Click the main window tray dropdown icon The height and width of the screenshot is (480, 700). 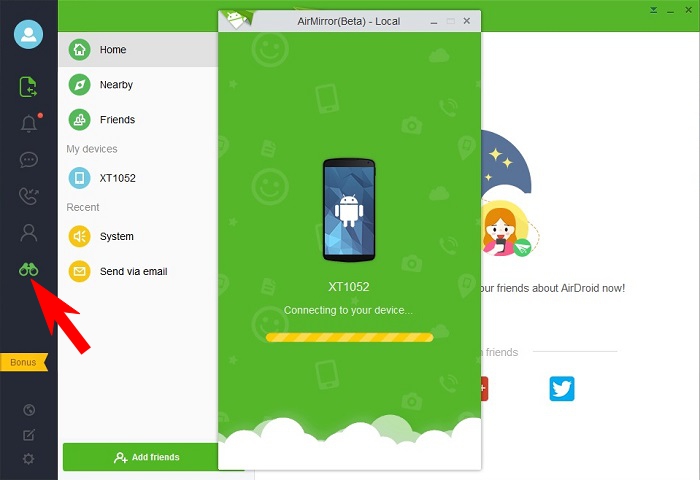[x=654, y=10]
